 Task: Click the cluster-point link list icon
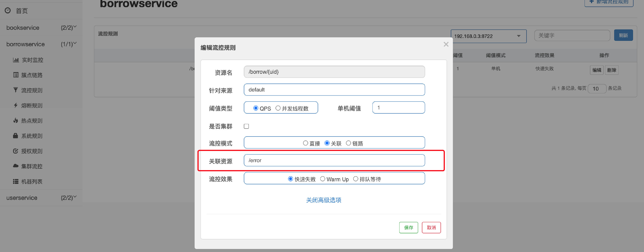click(x=16, y=75)
